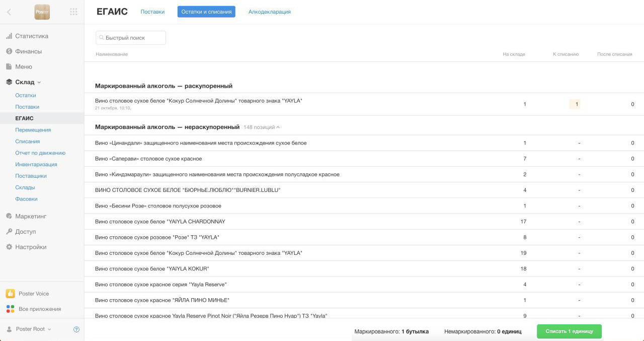Click the Маркетинг pie icon
Viewport: 644px width, 341px height.
click(9, 216)
